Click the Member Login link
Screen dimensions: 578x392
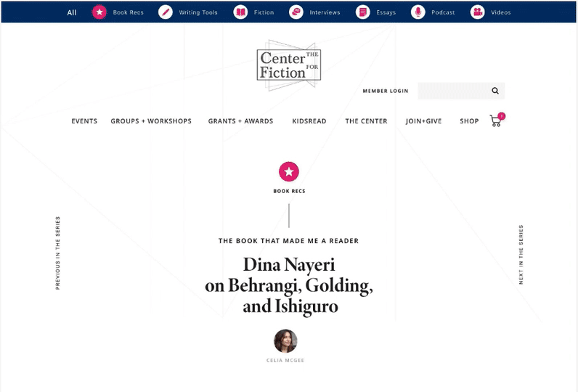pyautogui.click(x=386, y=91)
